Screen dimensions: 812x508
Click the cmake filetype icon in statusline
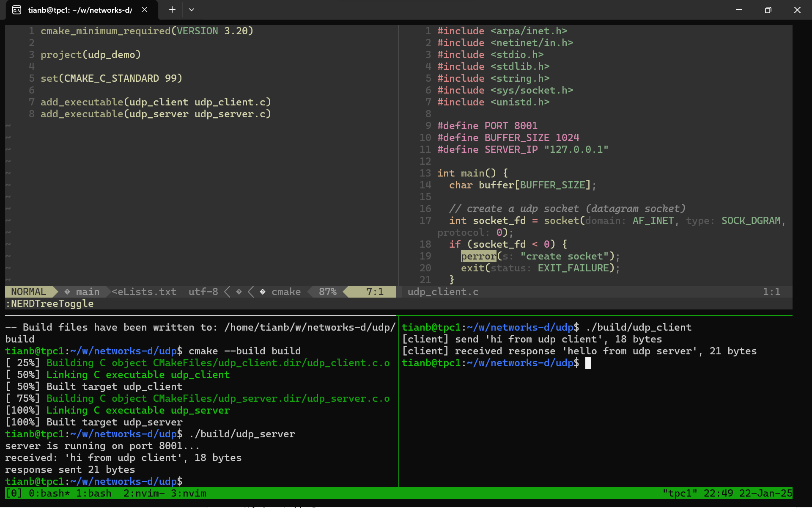click(x=263, y=292)
